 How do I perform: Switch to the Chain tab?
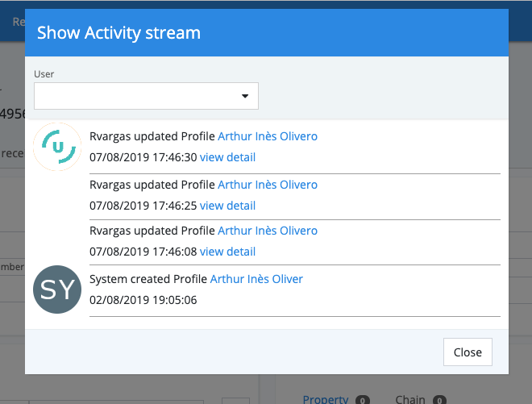(x=410, y=399)
